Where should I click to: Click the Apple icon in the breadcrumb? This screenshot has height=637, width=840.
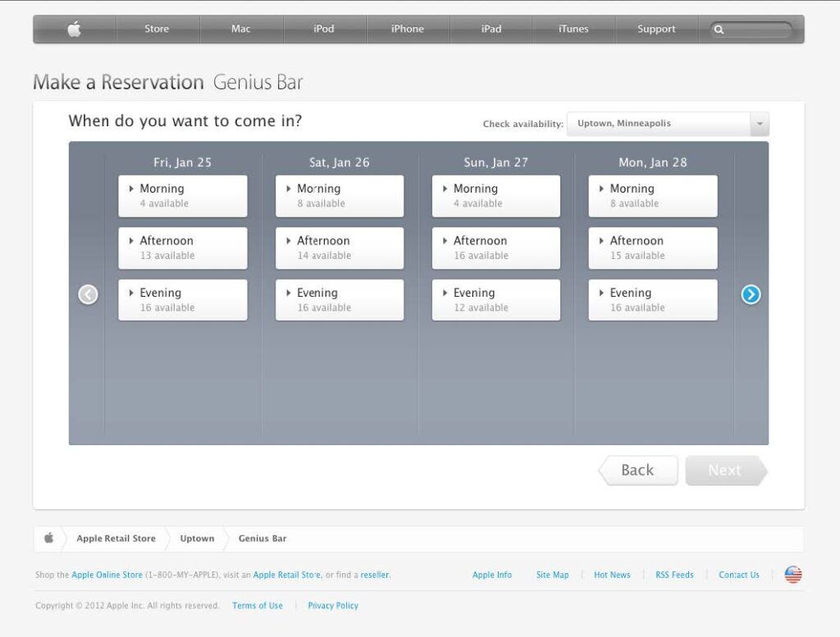tap(48, 539)
